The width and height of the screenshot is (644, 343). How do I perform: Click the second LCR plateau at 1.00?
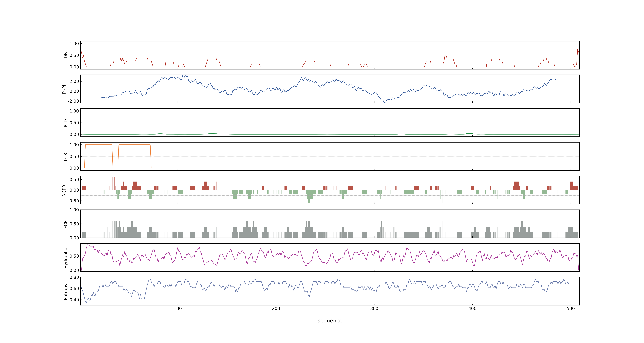[x=134, y=145]
